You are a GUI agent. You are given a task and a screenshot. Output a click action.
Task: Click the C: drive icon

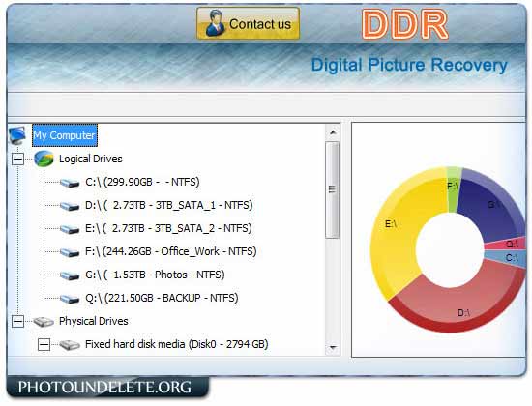tap(70, 183)
